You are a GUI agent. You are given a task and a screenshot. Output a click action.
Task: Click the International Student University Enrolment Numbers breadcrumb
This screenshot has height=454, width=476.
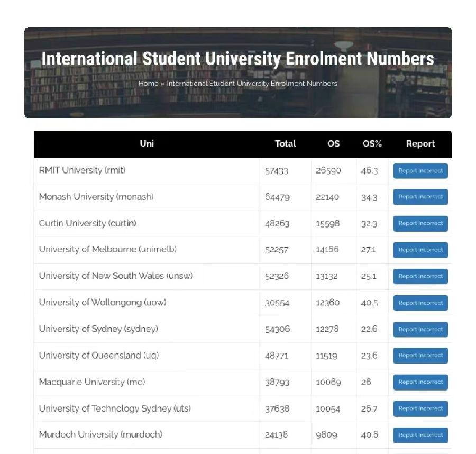(252, 84)
